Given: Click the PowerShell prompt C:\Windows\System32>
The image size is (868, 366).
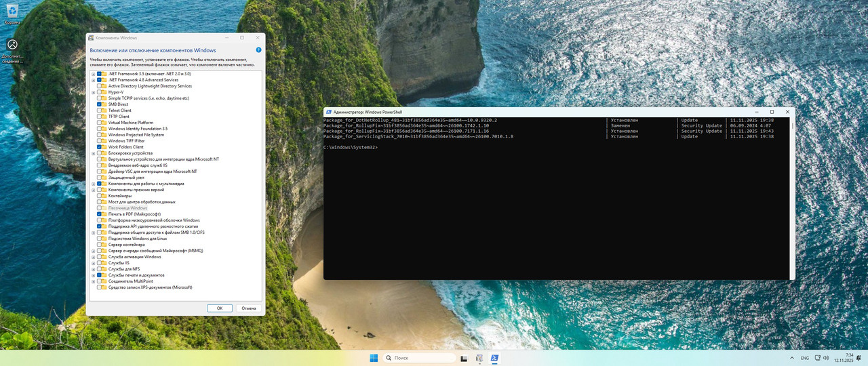Looking at the screenshot, I should 351,147.
